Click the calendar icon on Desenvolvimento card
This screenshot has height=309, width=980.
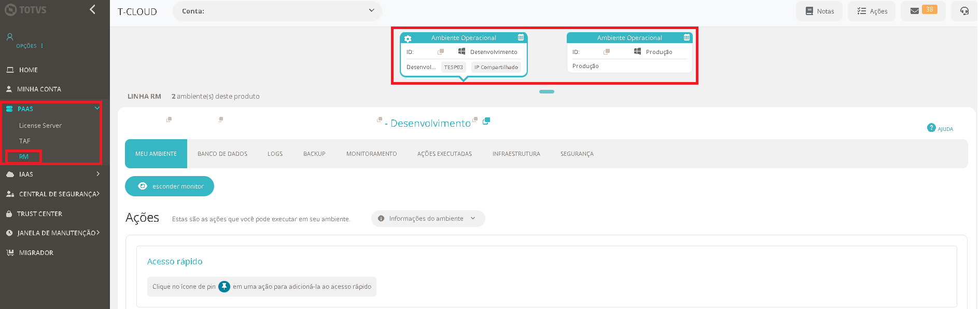tap(521, 38)
